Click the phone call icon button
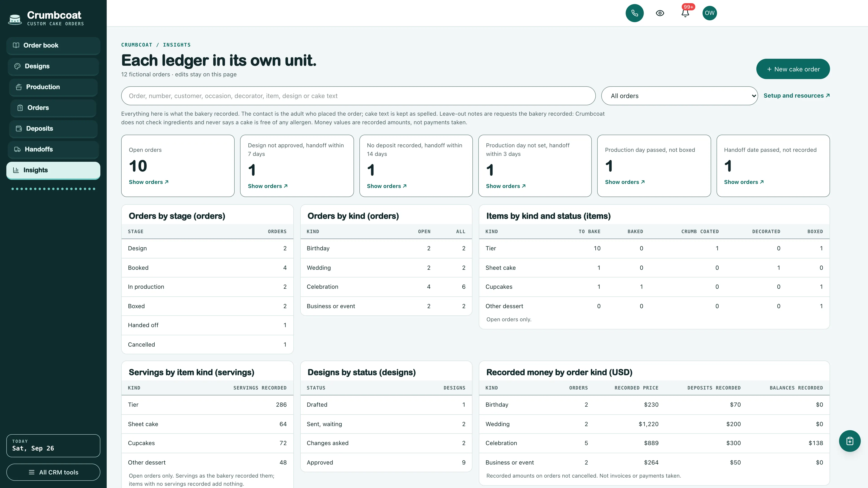Viewport: 868px width, 488px height. click(x=634, y=13)
